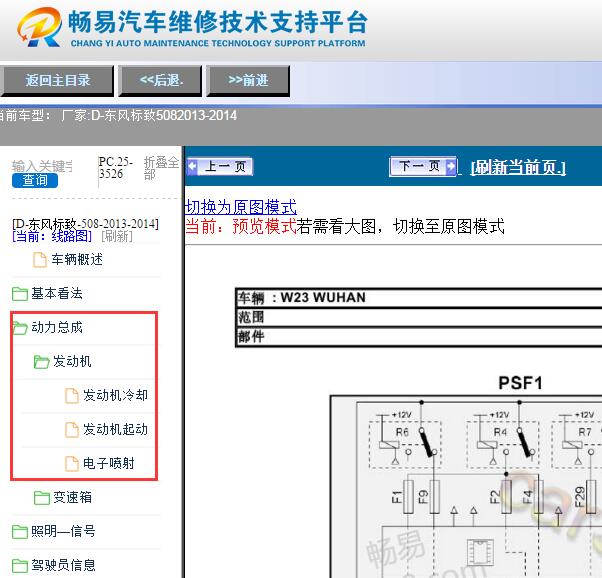
Task: Click folder icon beside 驾驶员信息
Action: (x=20, y=566)
